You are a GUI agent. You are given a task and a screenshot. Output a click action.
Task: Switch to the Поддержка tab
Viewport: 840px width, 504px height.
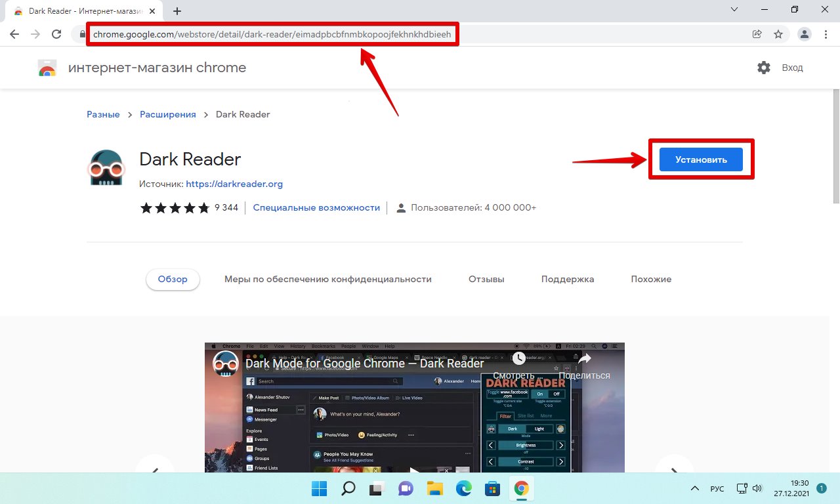coord(568,279)
